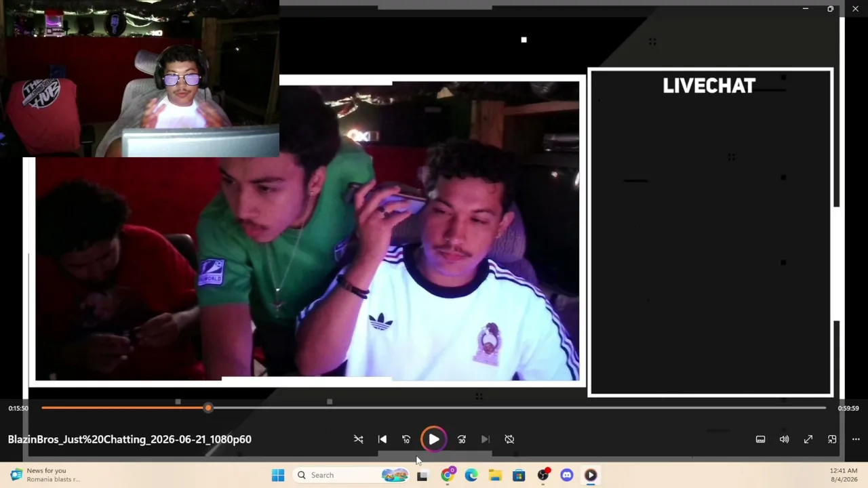This screenshot has height=488, width=868.
Task: Open the clock and date panel
Action: (x=843, y=475)
